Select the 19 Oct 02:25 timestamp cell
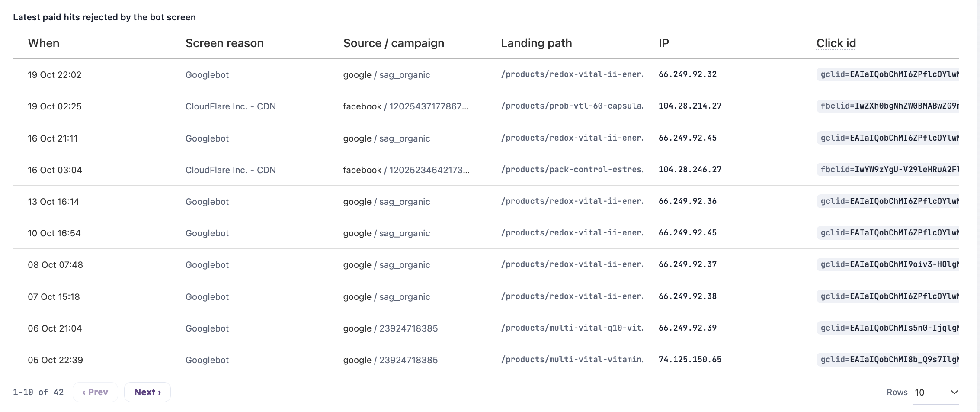Viewport: 980px width, 412px height. 54,106
